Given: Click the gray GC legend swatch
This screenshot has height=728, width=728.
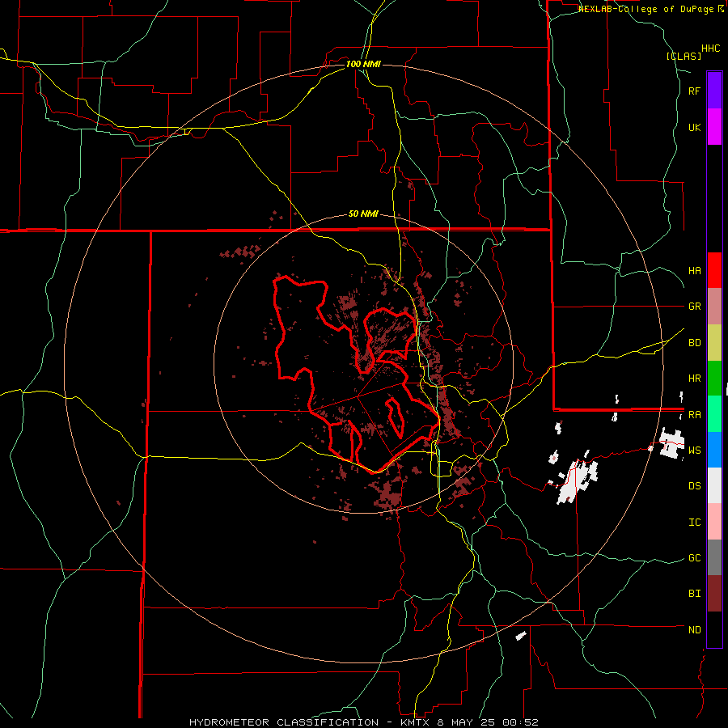Looking at the screenshot, I should [714, 557].
